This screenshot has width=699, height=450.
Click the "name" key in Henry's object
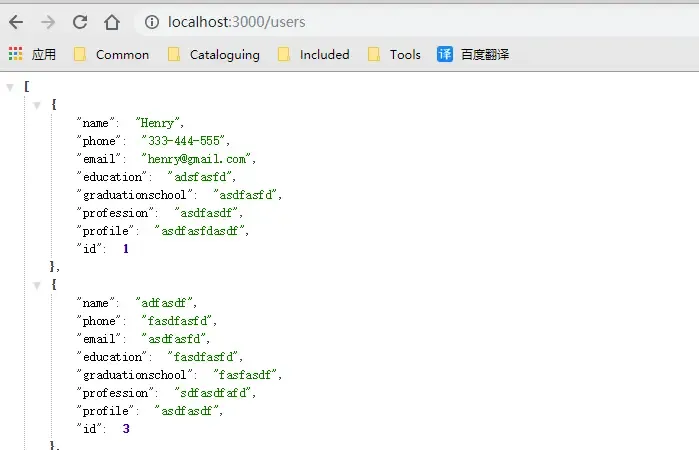pyautogui.click(x=95, y=123)
